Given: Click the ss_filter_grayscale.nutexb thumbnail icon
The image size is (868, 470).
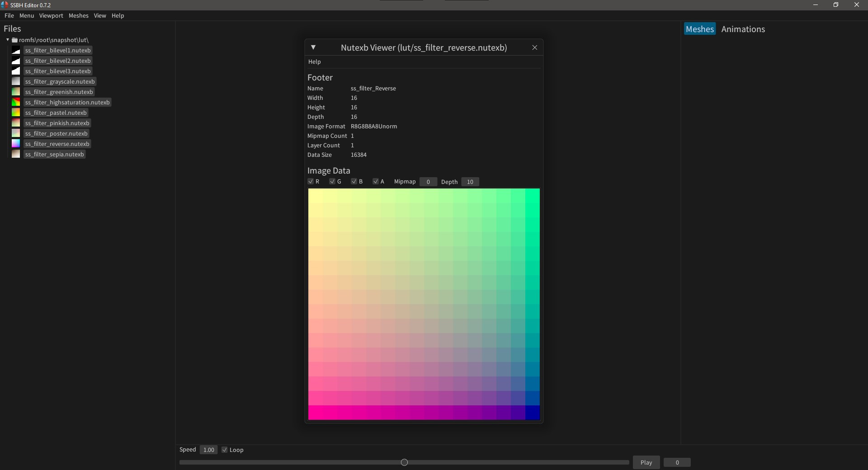Looking at the screenshot, I should click(16, 81).
